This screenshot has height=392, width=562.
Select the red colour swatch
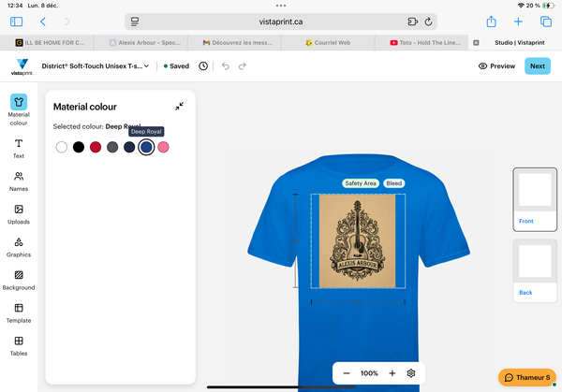[96, 147]
